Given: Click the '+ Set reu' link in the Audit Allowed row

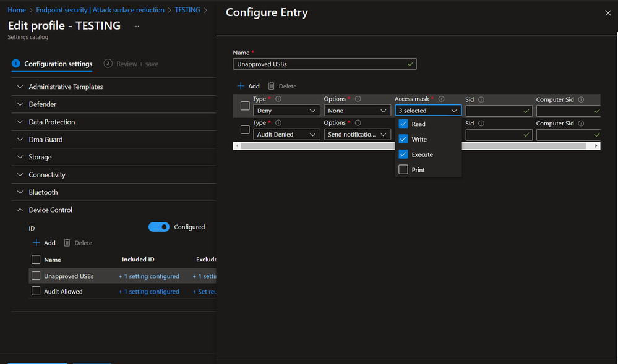Looking at the screenshot, I should [204, 292].
